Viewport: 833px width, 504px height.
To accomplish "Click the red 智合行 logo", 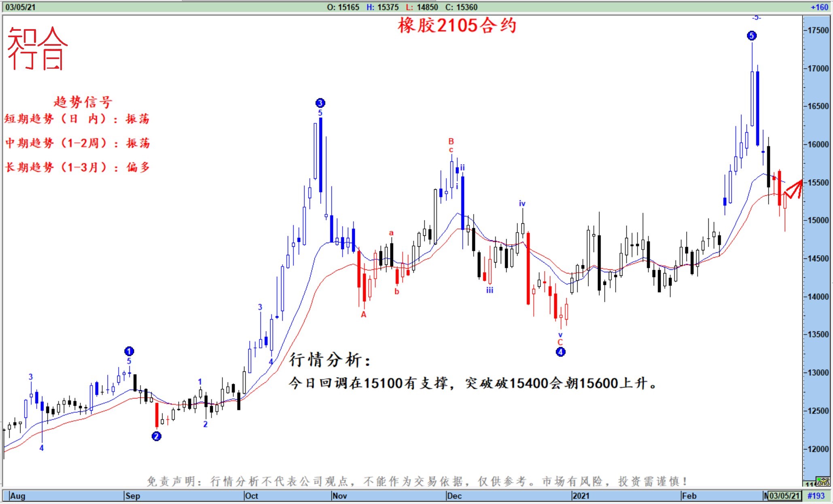I will click(x=38, y=49).
